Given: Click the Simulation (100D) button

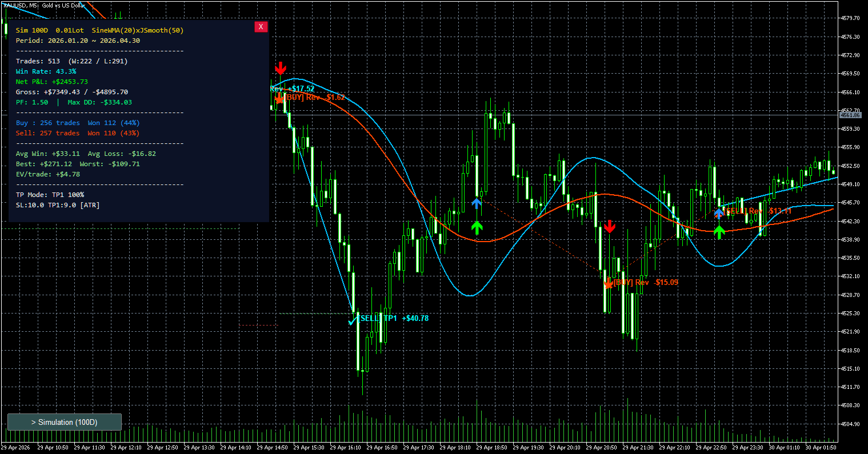Looking at the screenshot, I should [x=65, y=422].
